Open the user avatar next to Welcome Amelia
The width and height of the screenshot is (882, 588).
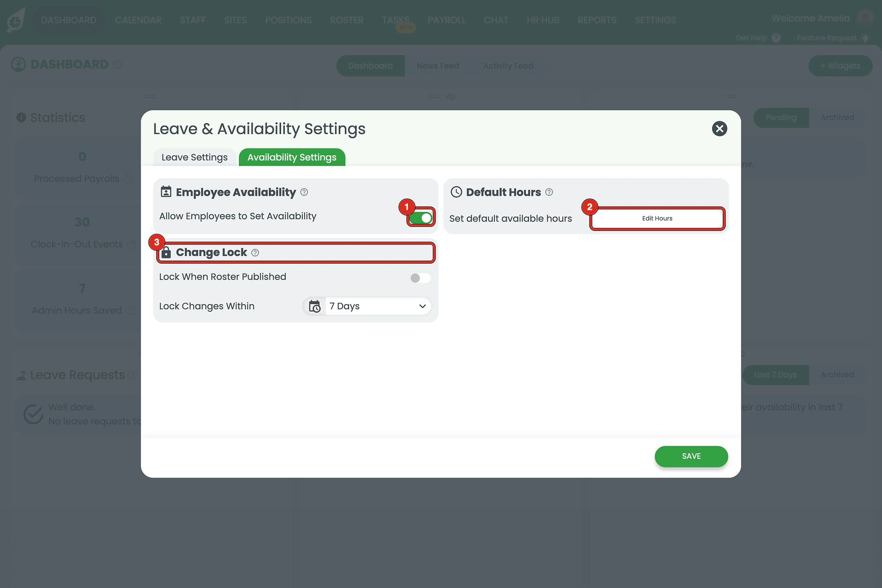coord(865,19)
